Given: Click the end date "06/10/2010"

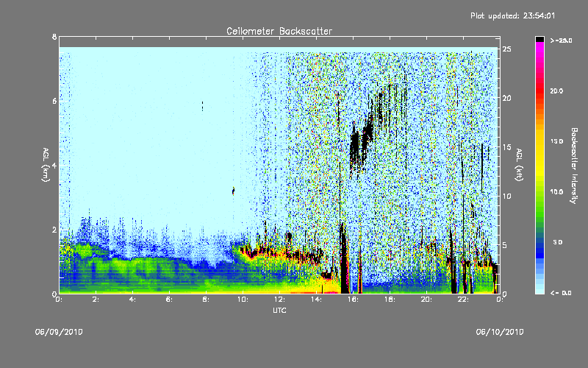Looking at the screenshot, I should (500, 332).
